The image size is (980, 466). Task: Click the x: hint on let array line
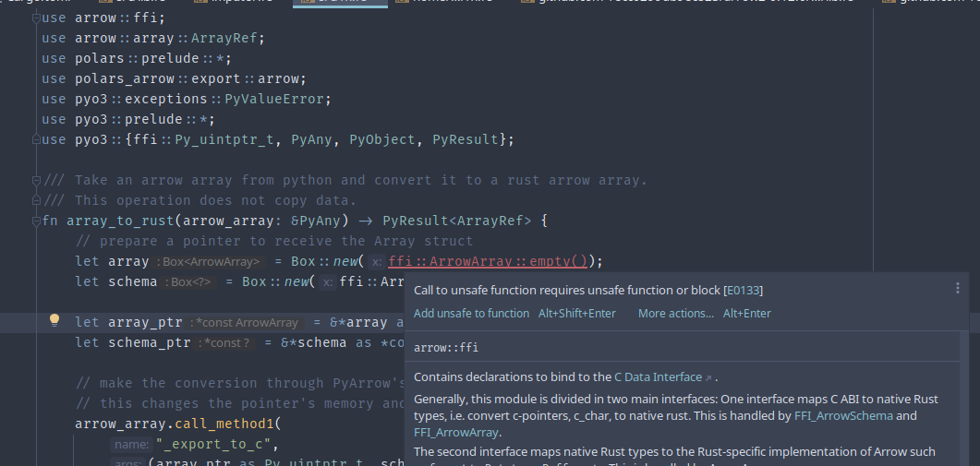coord(376,262)
